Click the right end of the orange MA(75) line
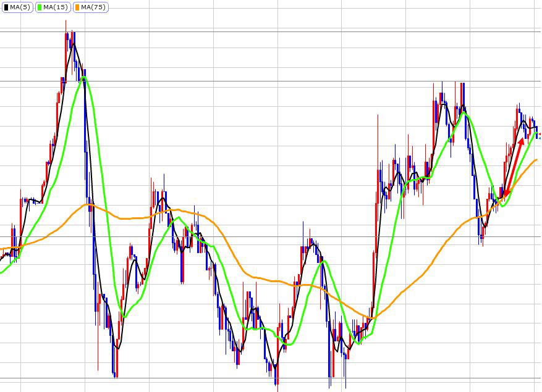Viewport: 542px width, 392px height. coord(536,161)
